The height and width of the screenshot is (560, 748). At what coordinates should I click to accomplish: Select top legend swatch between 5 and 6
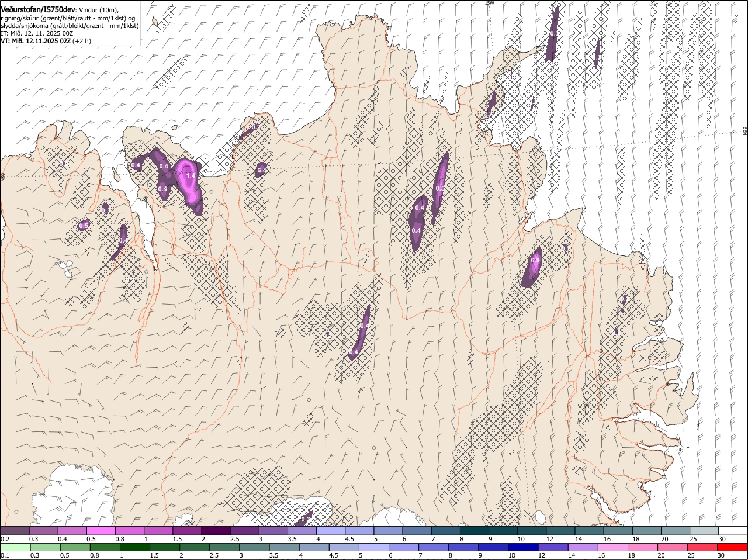(388, 530)
